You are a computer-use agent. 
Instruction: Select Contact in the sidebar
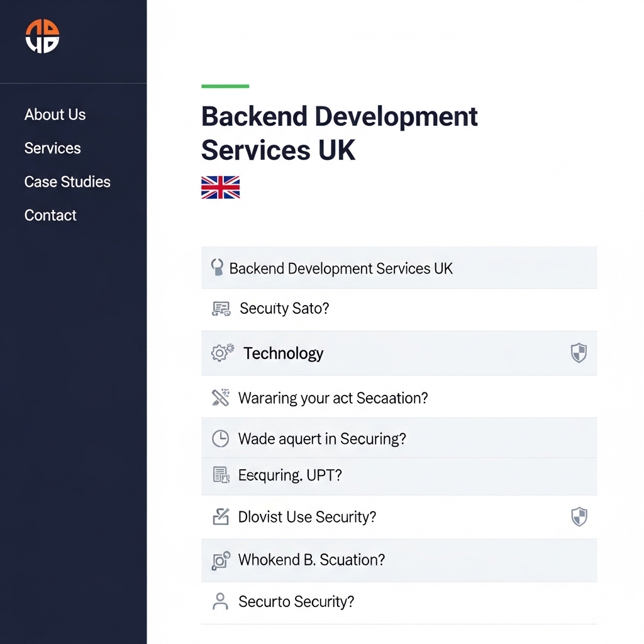tap(50, 215)
